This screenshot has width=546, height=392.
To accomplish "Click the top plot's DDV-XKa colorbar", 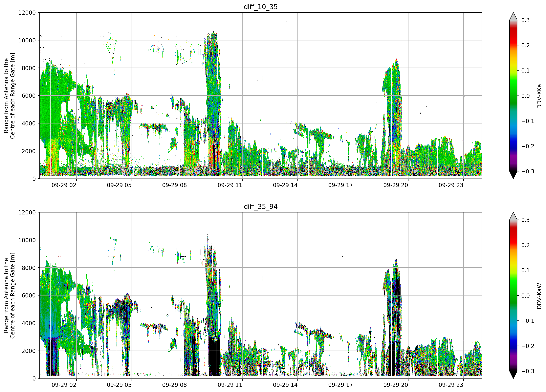I will click(x=513, y=96).
